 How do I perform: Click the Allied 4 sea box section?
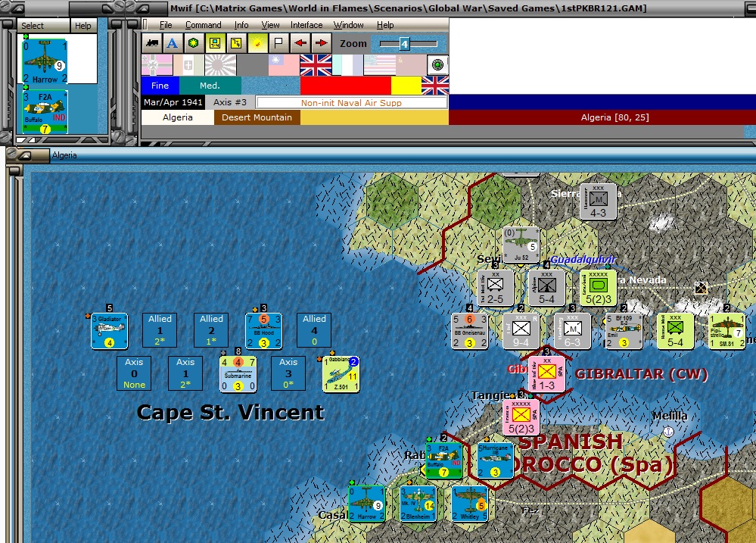tap(314, 330)
